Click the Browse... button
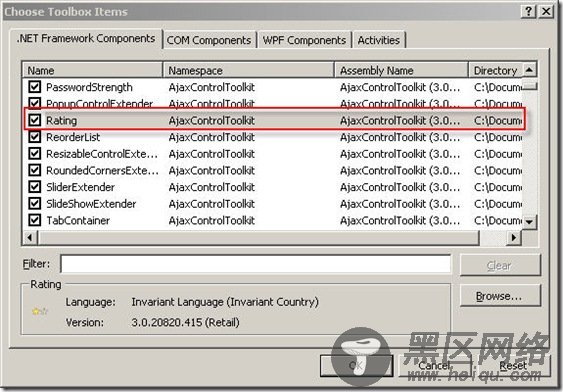The width and height of the screenshot is (563, 392). 500,296
